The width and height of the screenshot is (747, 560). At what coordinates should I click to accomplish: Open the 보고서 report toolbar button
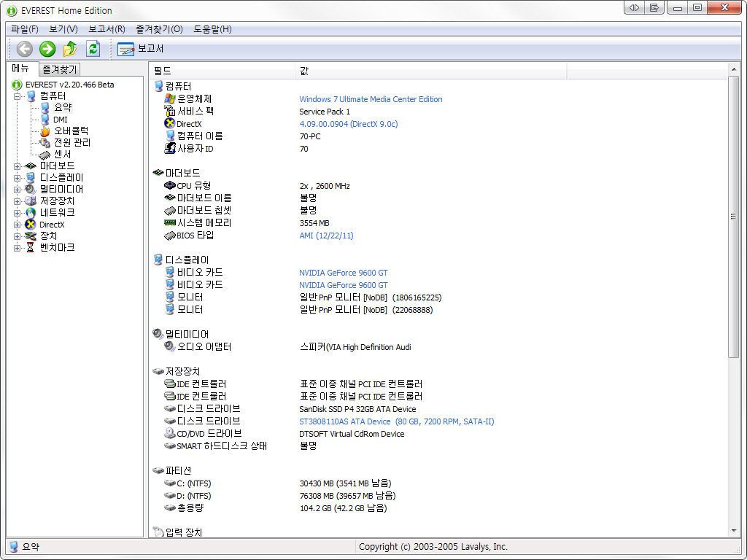pyautogui.click(x=141, y=49)
